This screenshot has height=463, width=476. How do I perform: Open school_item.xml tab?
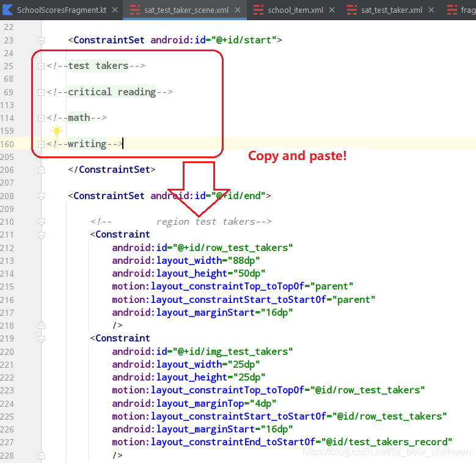tap(295, 10)
